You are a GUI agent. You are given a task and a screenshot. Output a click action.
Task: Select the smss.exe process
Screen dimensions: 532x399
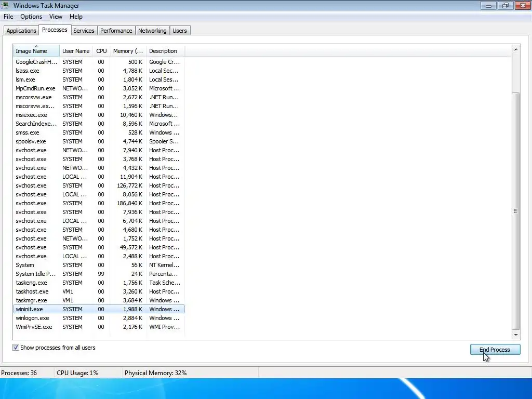click(x=99, y=132)
